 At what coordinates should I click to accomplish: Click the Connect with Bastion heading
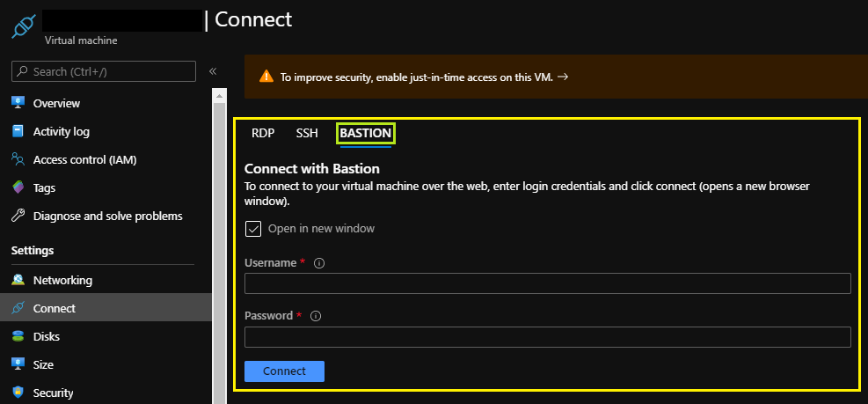(312, 168)
